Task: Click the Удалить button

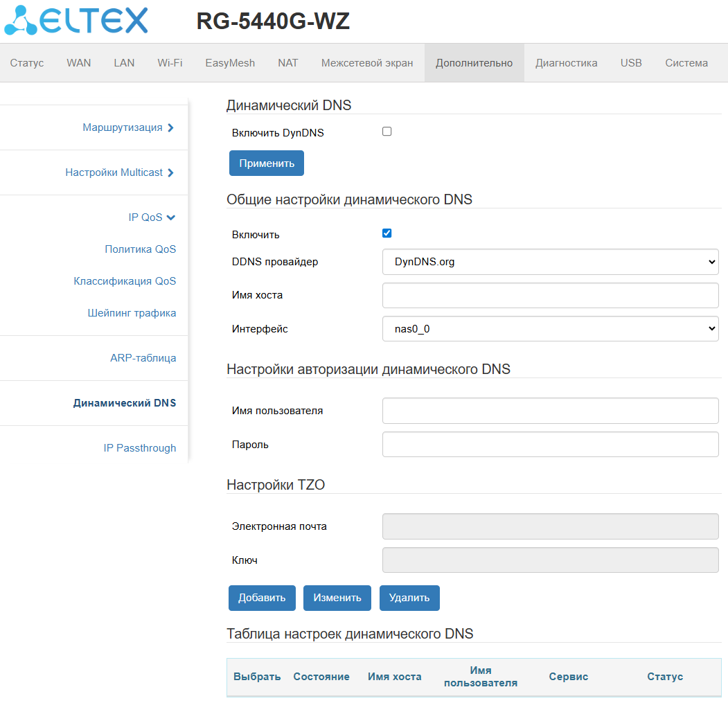Action: pyautogui.click(x=409, y=598)
